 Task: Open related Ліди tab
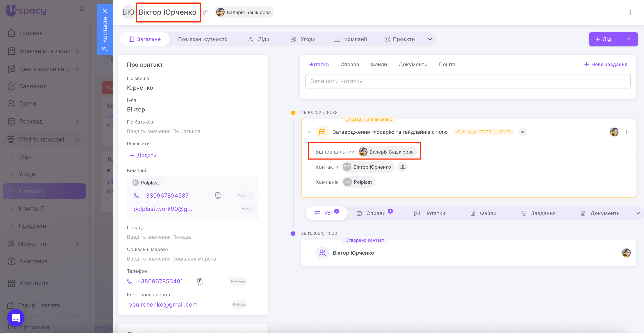point(258,39)
